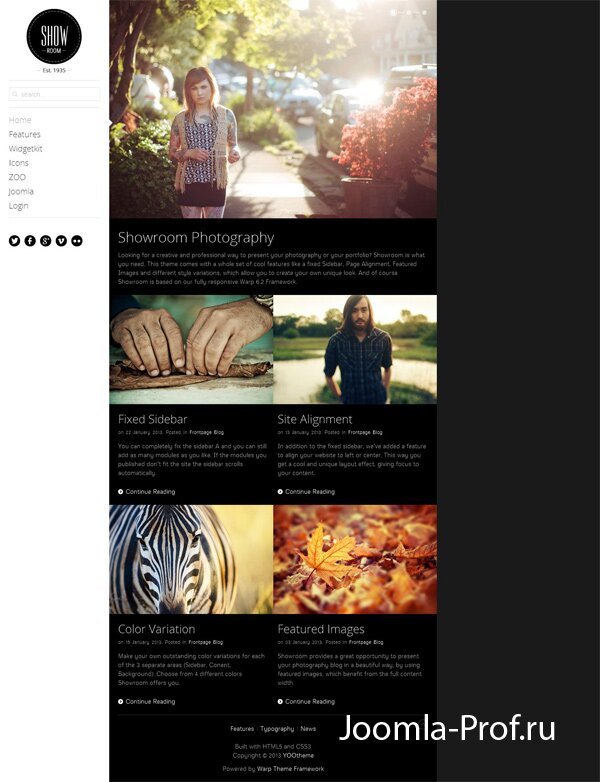Screen dimensions: 600x782
Task: Click the autumn maple leaf thumbnail
Action: pos(355,560)
